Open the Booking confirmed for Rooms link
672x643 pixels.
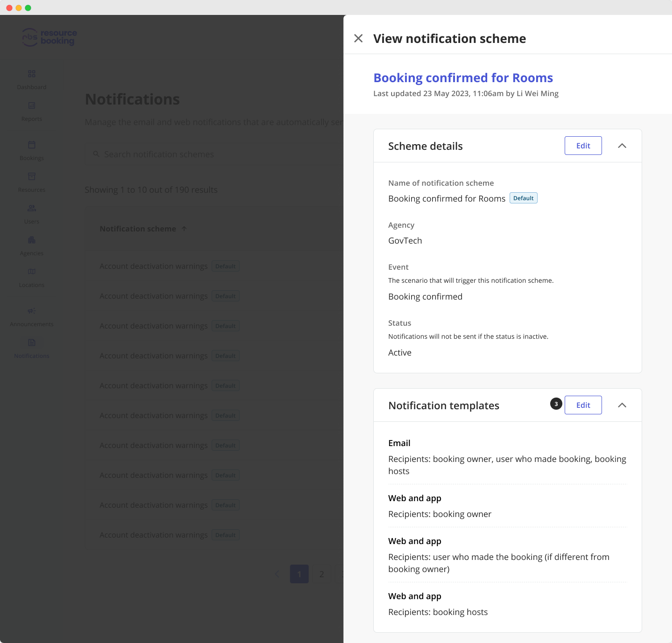[x=463, y=77]
